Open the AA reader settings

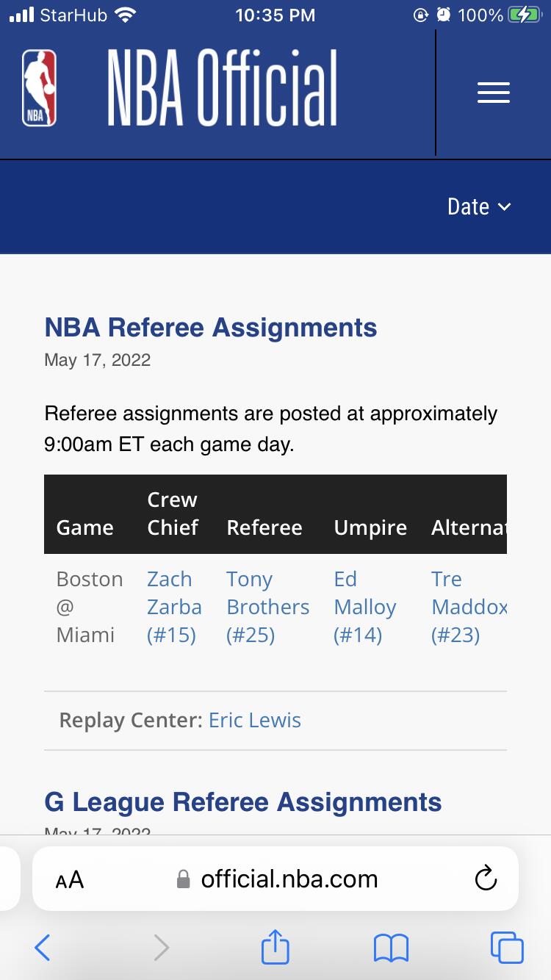click(70, 879)
